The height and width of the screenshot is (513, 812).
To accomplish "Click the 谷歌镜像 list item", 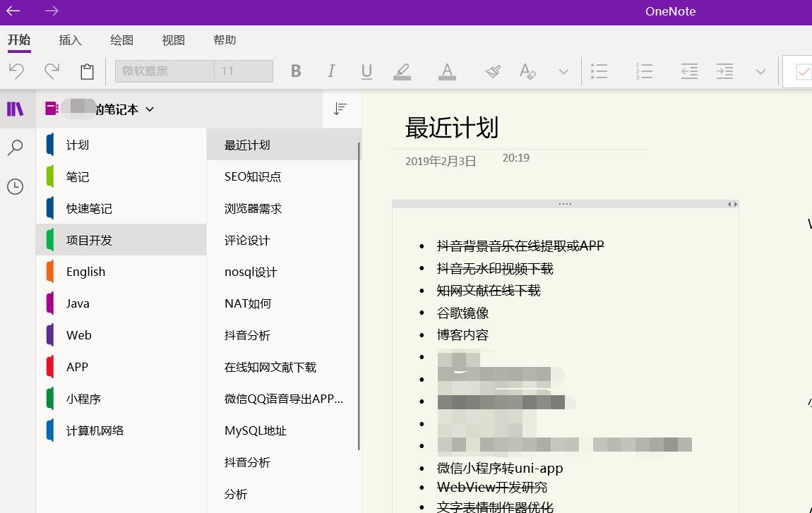I will 462,313.
